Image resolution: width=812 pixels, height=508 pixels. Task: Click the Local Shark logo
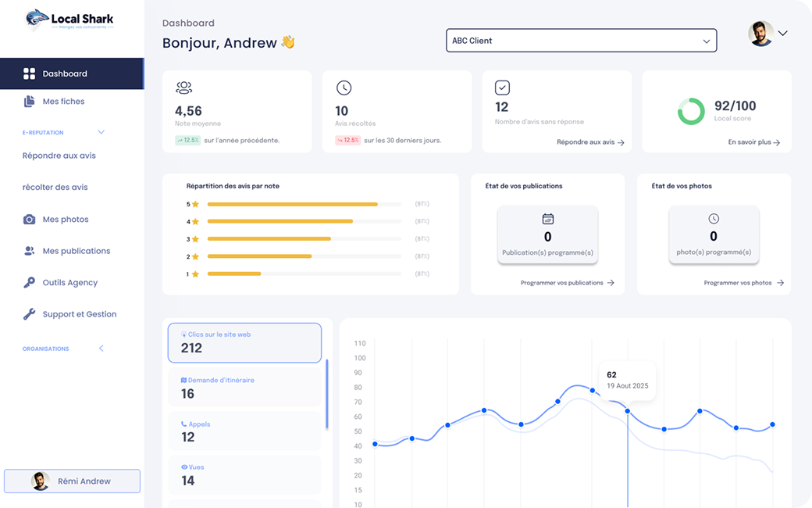point(69,20)
